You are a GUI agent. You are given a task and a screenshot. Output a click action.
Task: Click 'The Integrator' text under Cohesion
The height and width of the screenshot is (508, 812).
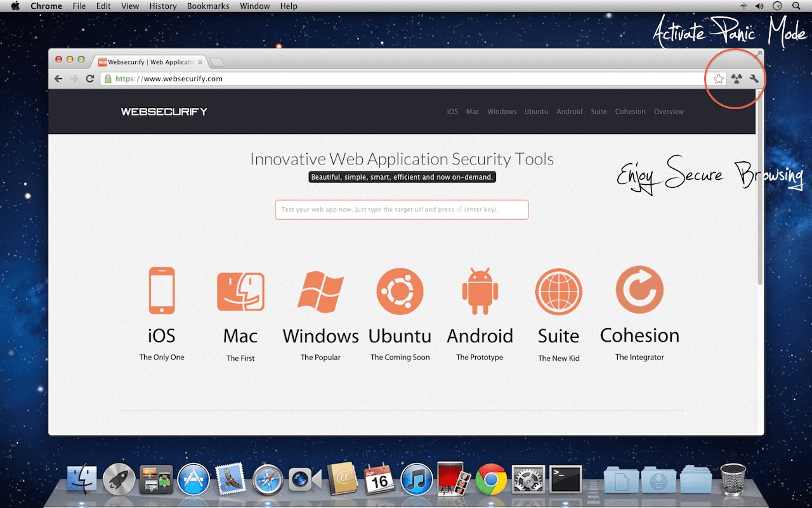[639, 358]
